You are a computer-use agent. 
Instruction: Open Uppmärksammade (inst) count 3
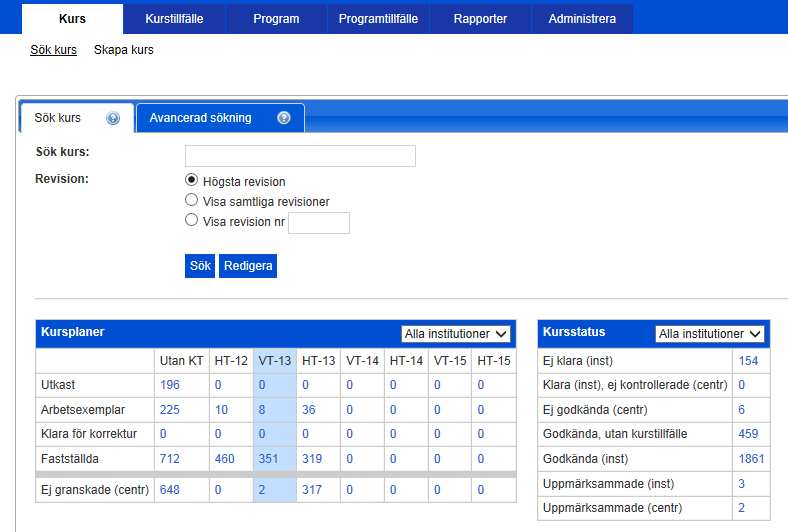pyautogui.click(x=742, y=483)
